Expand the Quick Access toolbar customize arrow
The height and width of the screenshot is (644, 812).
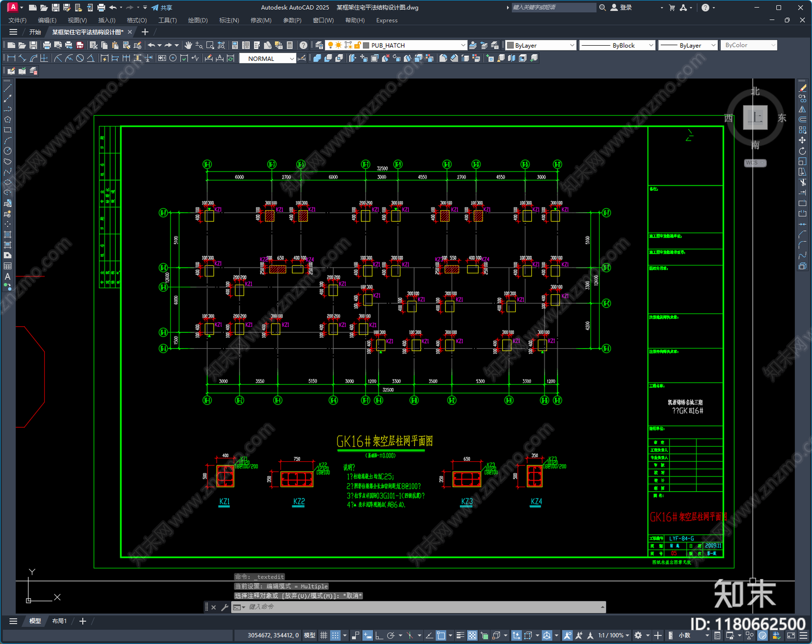(x=145, y=8)
